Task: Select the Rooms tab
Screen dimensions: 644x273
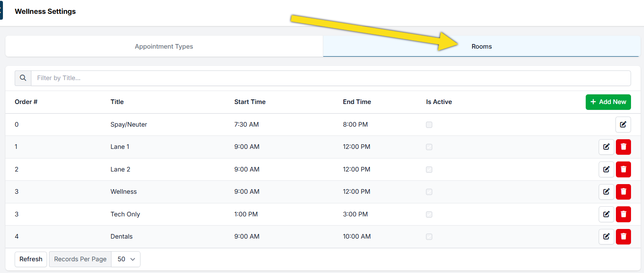Action: [481, 47]
